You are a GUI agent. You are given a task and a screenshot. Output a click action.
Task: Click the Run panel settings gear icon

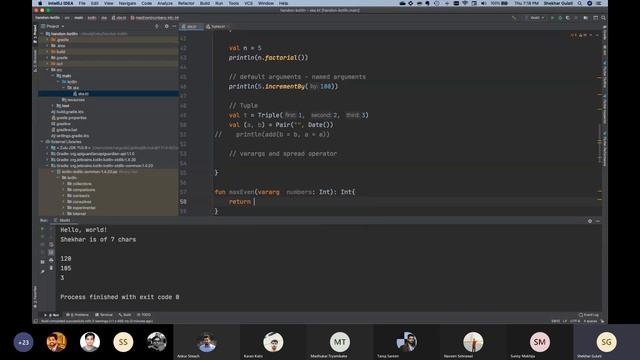click(x=590, y=221)
